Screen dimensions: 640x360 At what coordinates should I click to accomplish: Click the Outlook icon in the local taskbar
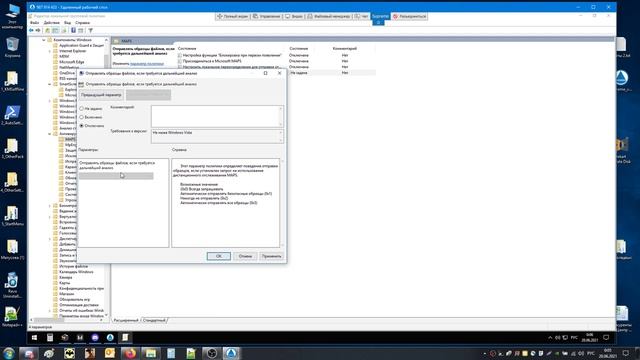click(x=110, y=353)
